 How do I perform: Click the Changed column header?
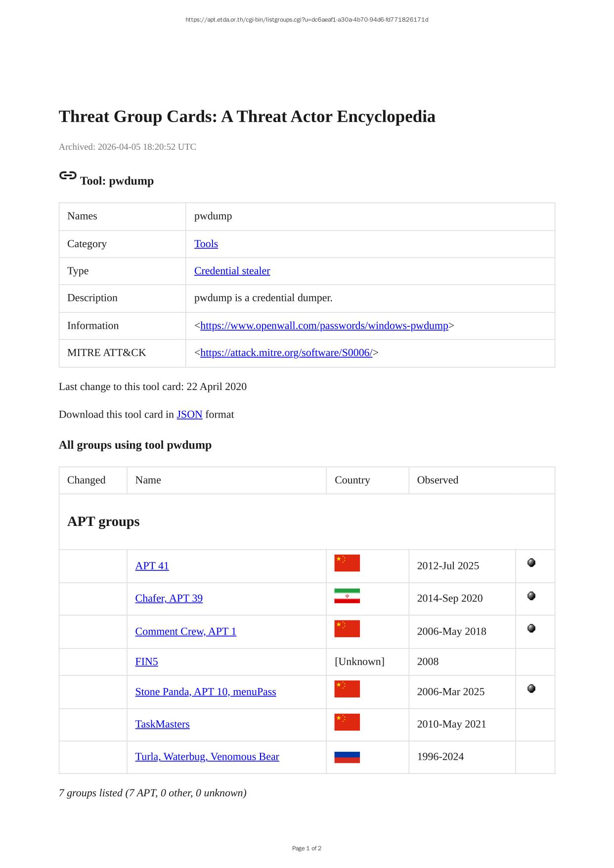tap(86, 480)
